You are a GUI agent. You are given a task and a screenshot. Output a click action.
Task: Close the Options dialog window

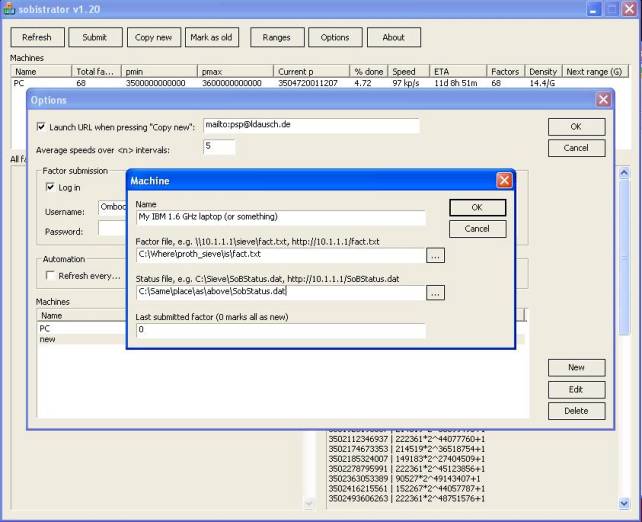click(603, 100)
